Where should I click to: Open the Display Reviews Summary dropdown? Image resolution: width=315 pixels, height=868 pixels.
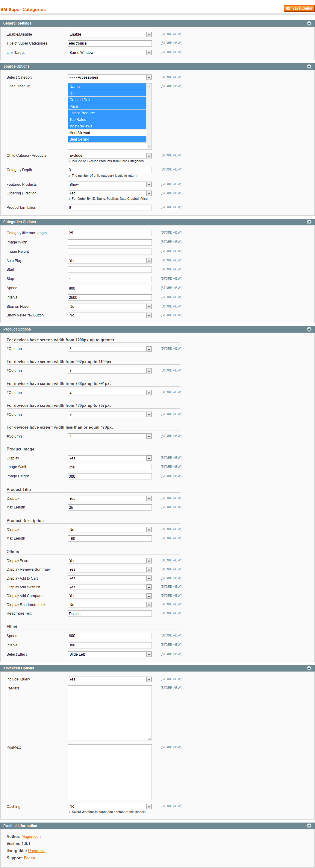pyautogui.click(x=110, y=570)
